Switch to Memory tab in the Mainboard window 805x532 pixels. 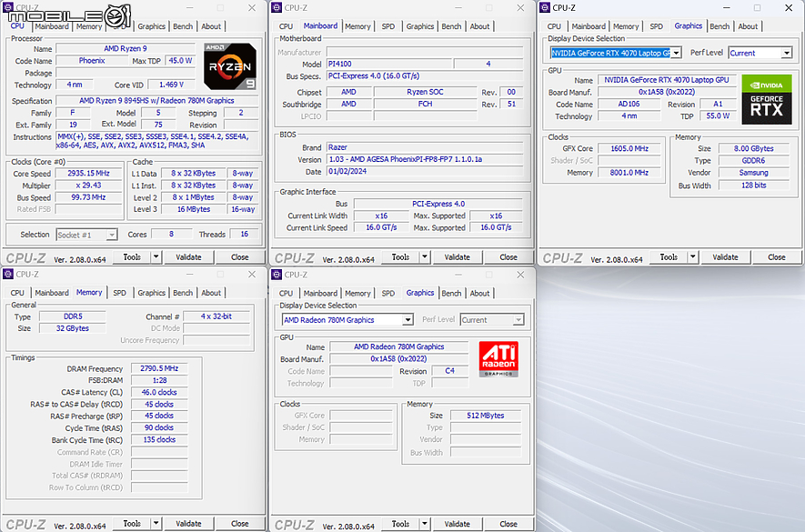[x=357, y=26]
